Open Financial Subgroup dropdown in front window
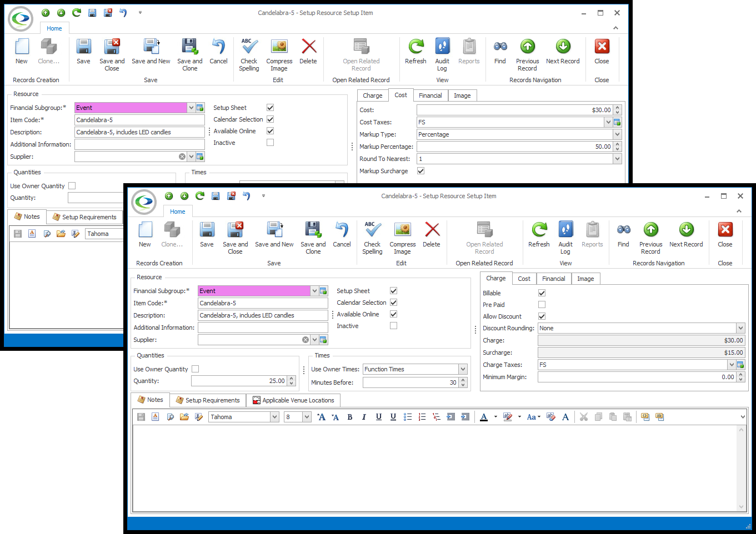The height and width of the screenshot is (534, 756). tap(315, 291)
